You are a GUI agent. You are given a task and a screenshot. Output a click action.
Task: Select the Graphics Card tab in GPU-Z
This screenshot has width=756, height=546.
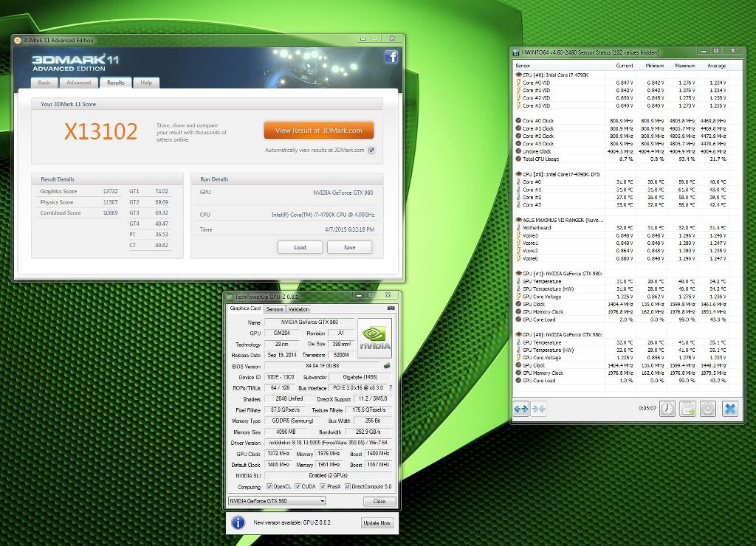245,308
